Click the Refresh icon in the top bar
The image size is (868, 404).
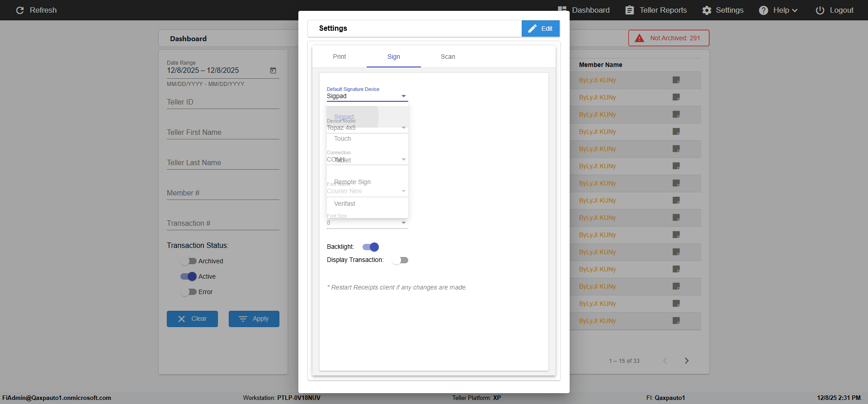coord(20,10)
